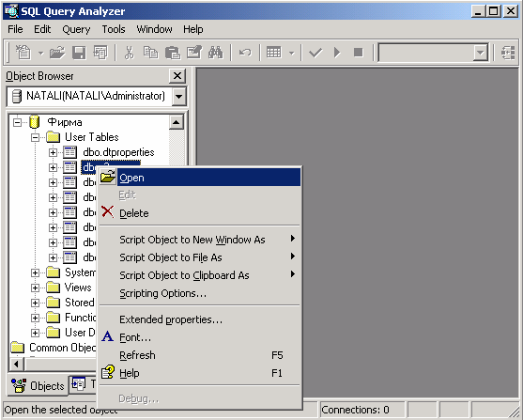523x420 pixels.
Task: Choose Help in the context menu
Action: coord(200,373)
